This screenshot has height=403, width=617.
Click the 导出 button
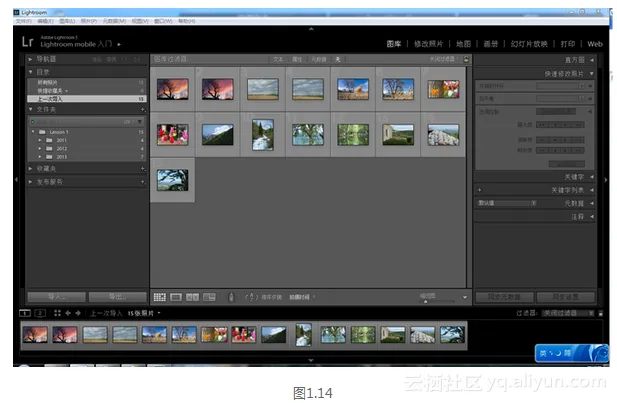coord(118,297)
